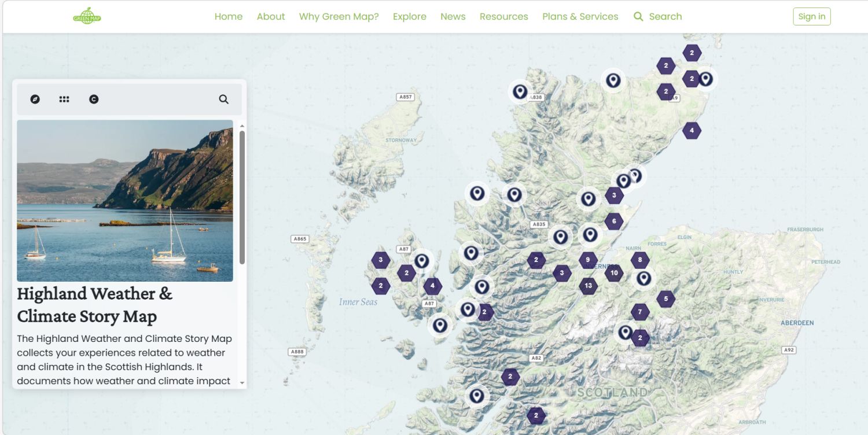Screen dimensions: 868x435
Task: Open the 3 cluster just above the 6 cluster
Action: [615, 196]
